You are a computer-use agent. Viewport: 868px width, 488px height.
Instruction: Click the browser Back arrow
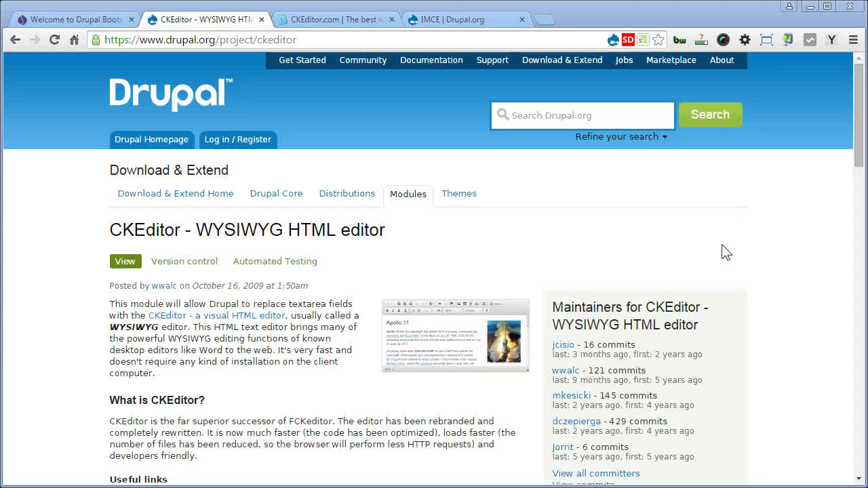[x=15, y=40]
